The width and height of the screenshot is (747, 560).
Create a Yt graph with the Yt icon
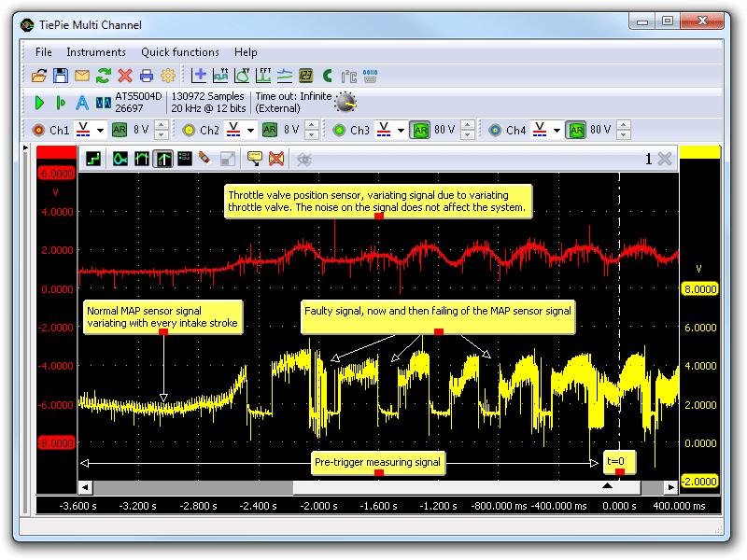click(x=220, y=76)
